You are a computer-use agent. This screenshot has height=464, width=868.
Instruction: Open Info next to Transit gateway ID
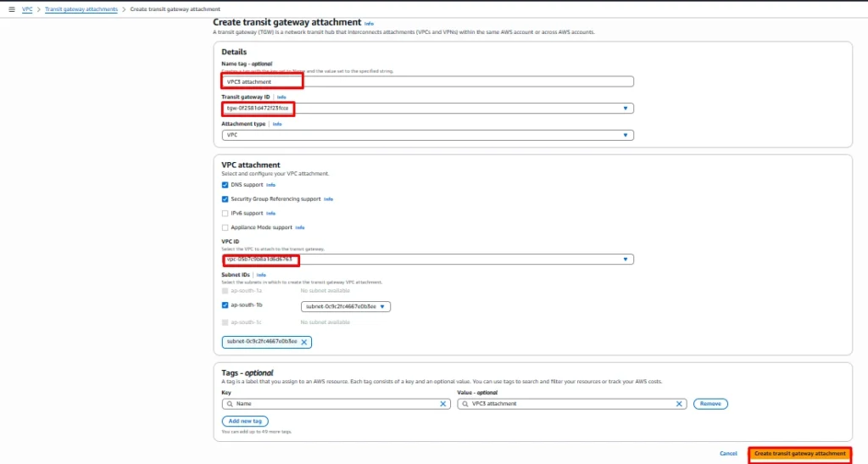click(281, 98)
